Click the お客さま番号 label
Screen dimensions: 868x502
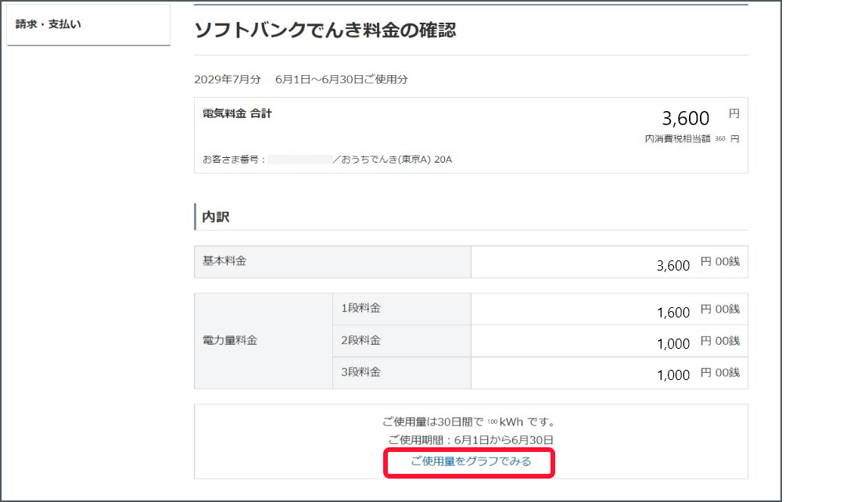[233, 160]
